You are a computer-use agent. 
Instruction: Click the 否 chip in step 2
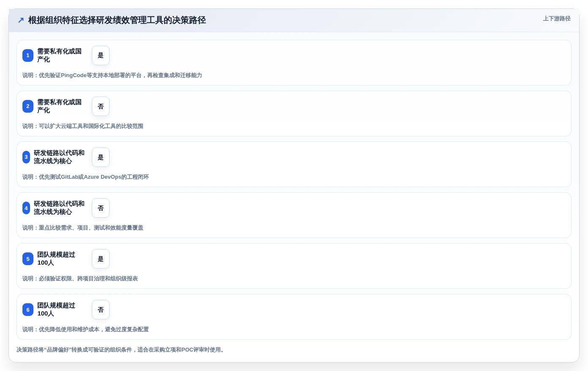tap(101, 106)
